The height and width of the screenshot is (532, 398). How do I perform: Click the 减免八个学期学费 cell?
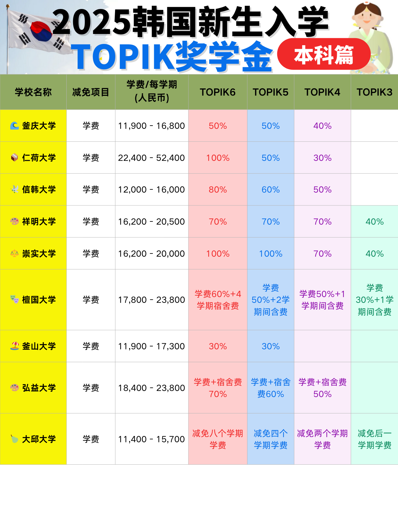point(218,439)
